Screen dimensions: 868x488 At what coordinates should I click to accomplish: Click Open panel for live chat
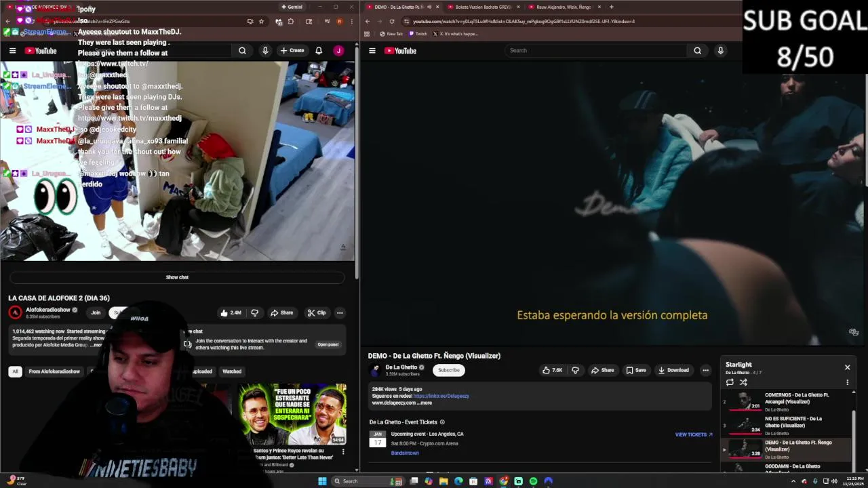[x=328, y=344]
